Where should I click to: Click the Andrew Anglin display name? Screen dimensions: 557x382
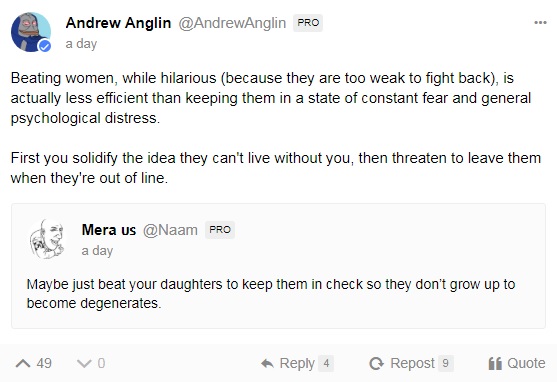118,23
